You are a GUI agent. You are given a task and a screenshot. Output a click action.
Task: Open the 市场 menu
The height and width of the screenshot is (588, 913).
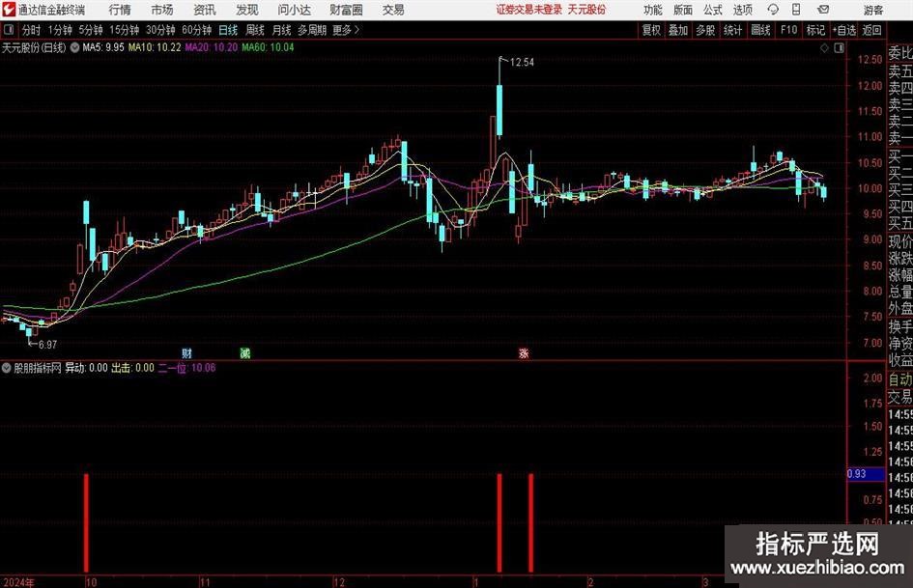click(x=162, y=10)
